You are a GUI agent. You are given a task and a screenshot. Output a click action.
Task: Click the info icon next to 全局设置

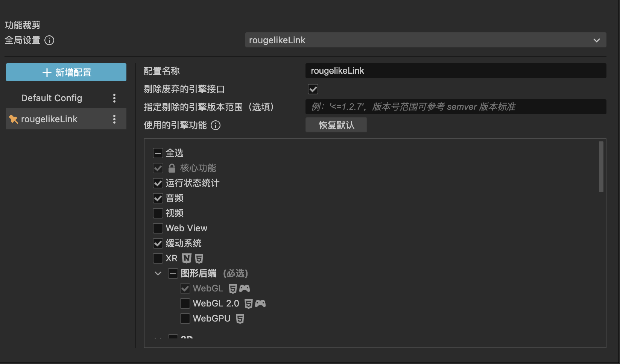(x=49, y=40)
